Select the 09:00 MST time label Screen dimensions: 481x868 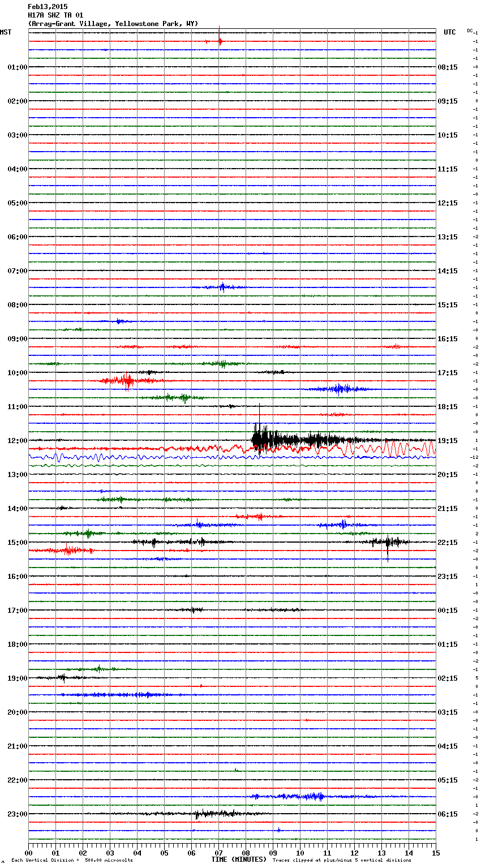click(18, 339)
